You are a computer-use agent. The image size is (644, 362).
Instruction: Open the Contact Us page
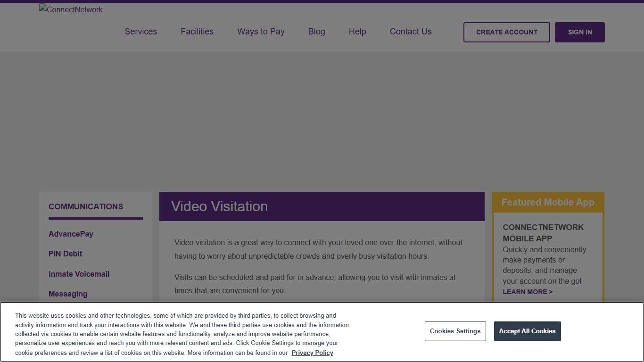pyautogui.click(x=410, y=32)
